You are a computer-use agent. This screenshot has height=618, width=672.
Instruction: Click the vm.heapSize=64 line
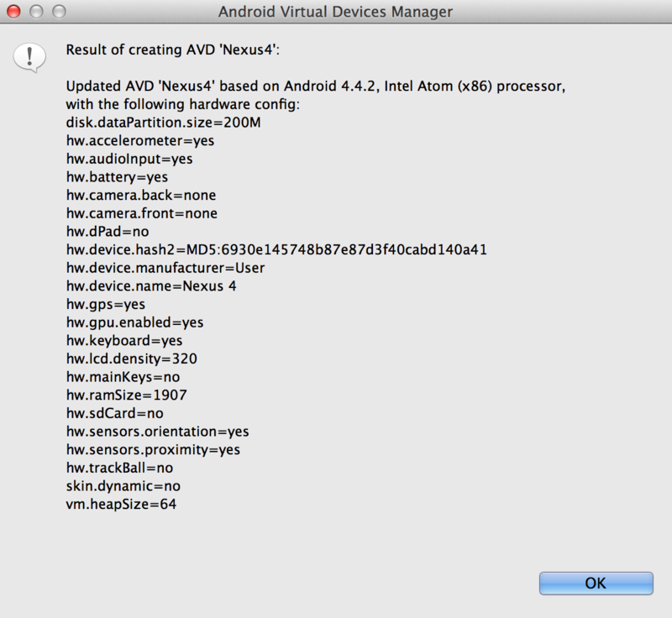pyautogui.click(x=121, y=504)
